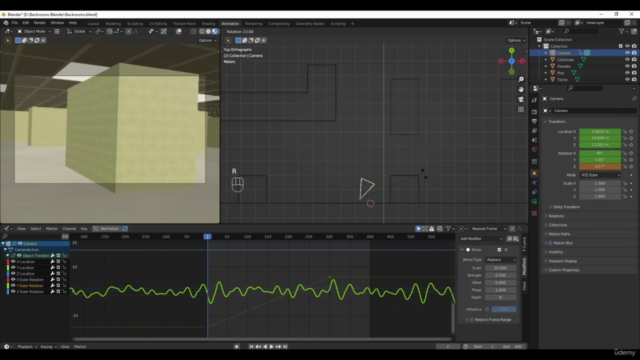
Task: Hide Columnas object via eye icon
Action: click(x=627, y=60)
